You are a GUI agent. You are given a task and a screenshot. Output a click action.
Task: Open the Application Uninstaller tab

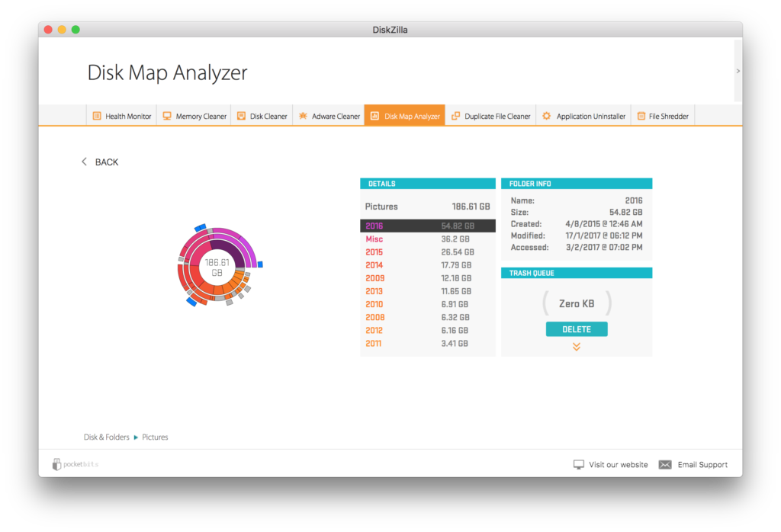click(x=583, y=116)
